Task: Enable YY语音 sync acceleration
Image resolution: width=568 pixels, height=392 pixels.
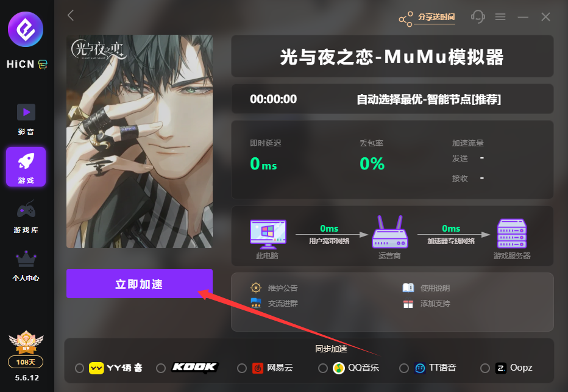Action: [x=79, y=368]
